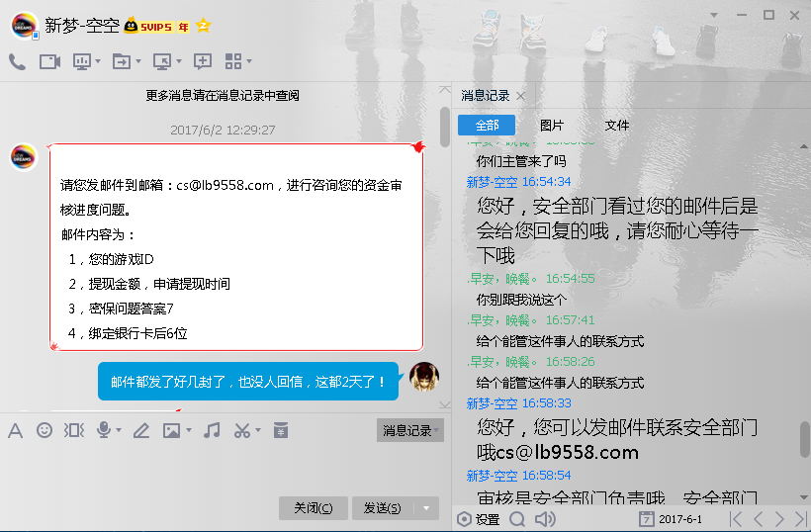Viewport: 811px width, 532px height.
Task: Click the 新梦-空空 16:58:33 history entry name
Action: 492,403
